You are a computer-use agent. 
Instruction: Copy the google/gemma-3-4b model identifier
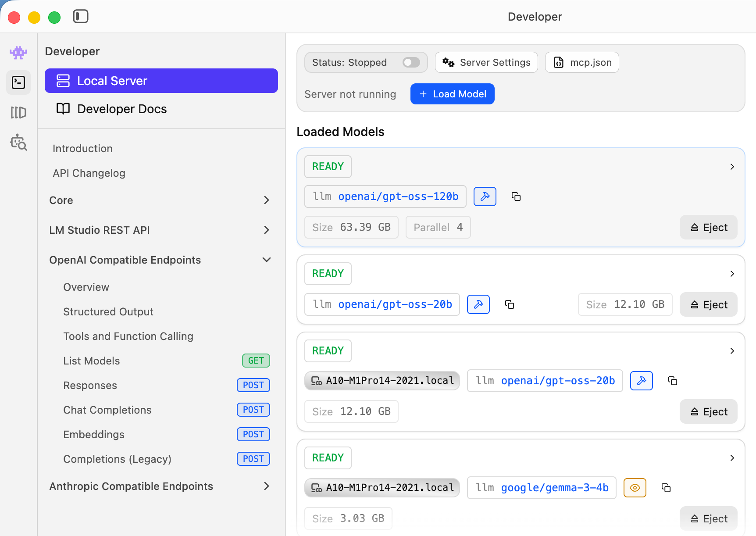tap(666, 488)
